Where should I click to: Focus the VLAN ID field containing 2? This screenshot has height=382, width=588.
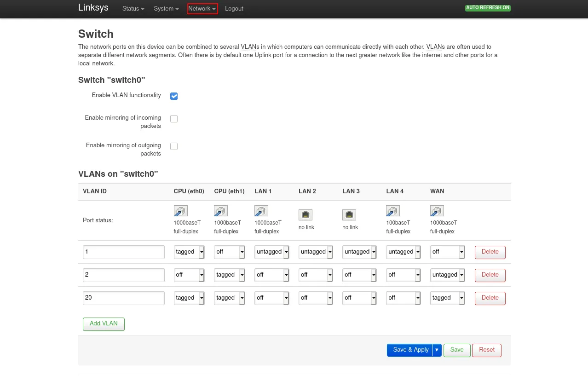(124, 275)
